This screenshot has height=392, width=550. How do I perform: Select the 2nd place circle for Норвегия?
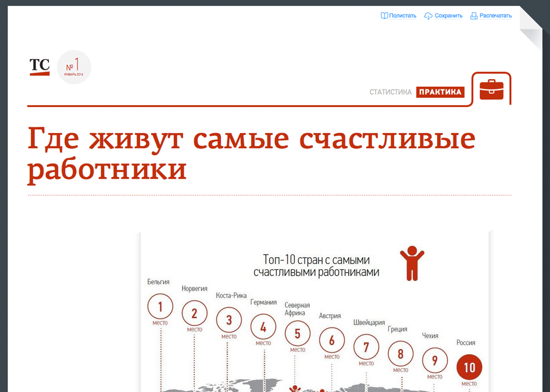click(194, 313)
